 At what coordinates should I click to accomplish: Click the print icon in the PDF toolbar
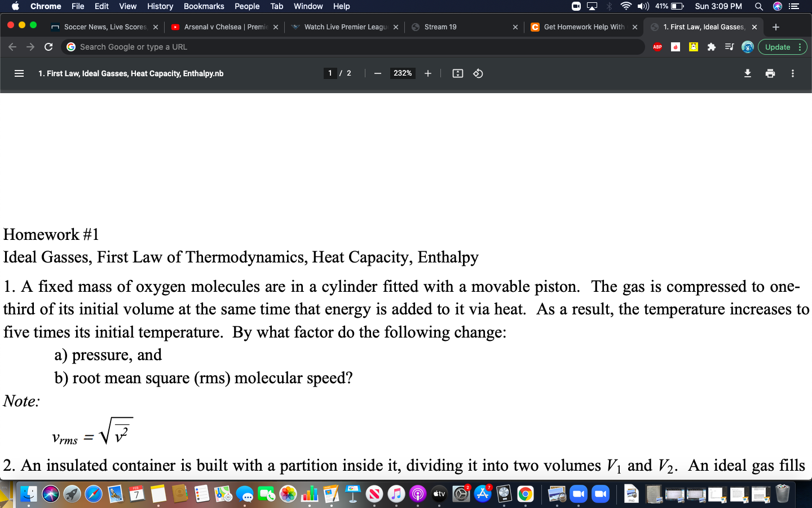tap(770, 73)
